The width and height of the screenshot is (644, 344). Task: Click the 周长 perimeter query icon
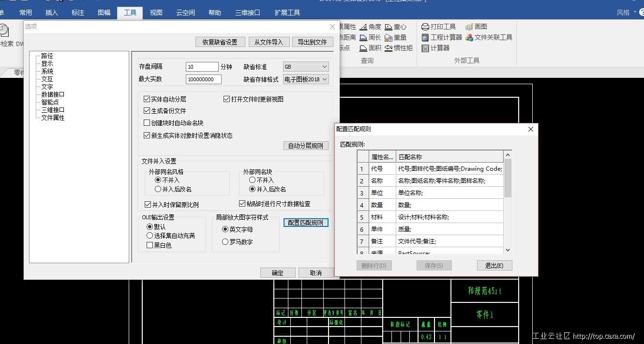(363, 37)
